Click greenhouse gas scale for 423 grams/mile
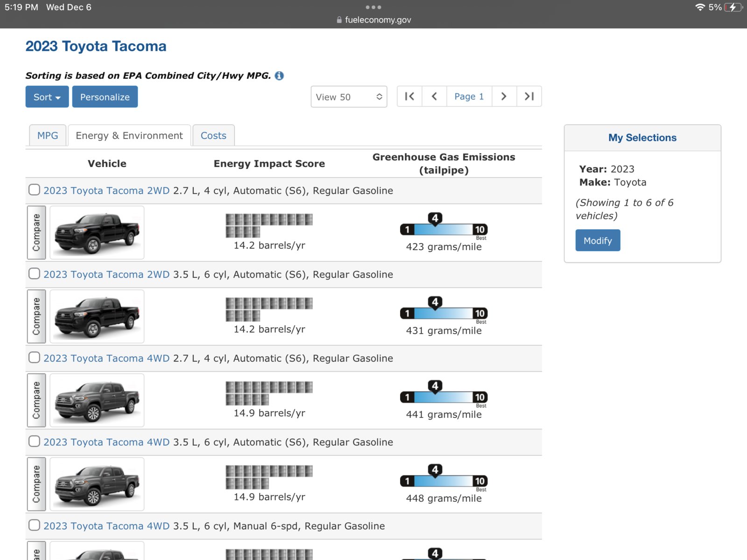Image resolution: width=747 pixels, height=560 pixels. (444, 226)
